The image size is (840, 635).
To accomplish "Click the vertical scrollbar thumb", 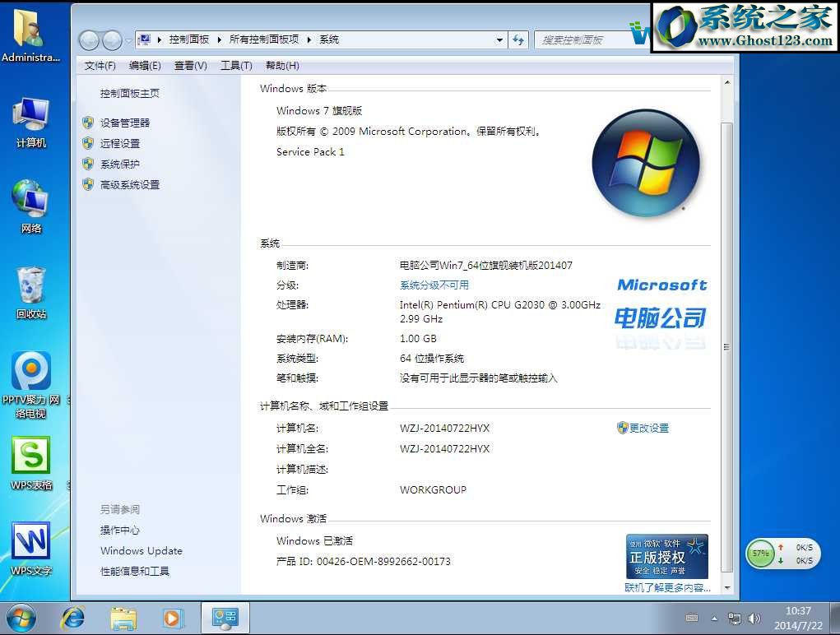I will [x=726, y=347].
